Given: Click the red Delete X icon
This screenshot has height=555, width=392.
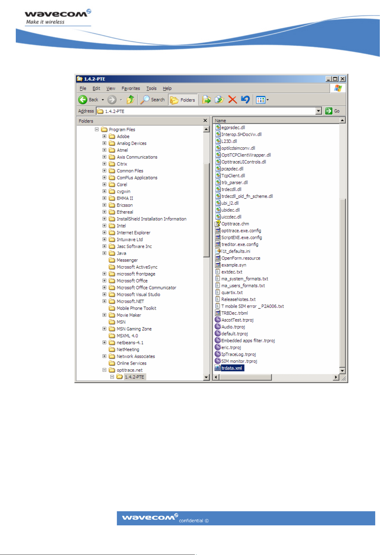Looking at the screenshot, I should coord(232,99).
